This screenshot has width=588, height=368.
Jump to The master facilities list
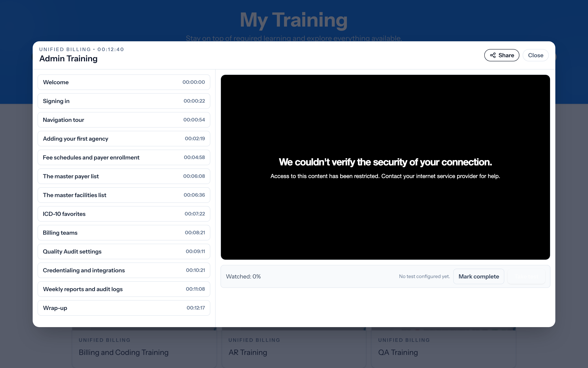click(x=124, y=195)
